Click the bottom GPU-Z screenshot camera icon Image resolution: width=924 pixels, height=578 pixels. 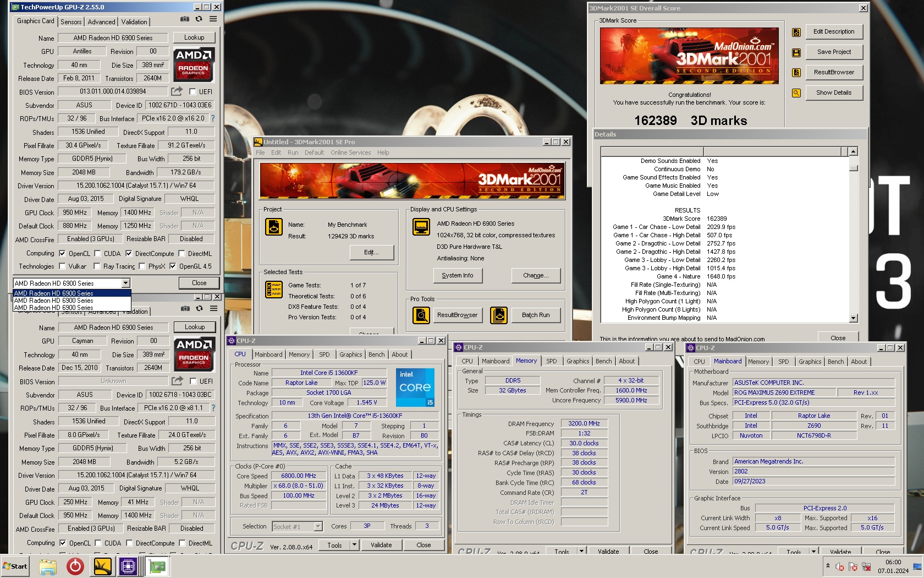point(185,309)
